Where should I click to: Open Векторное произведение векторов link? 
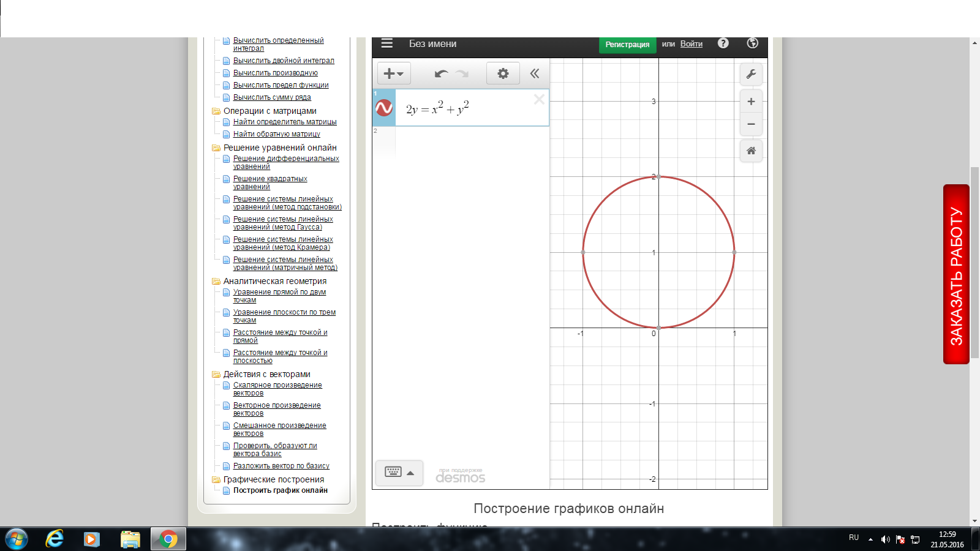point(277,409)
